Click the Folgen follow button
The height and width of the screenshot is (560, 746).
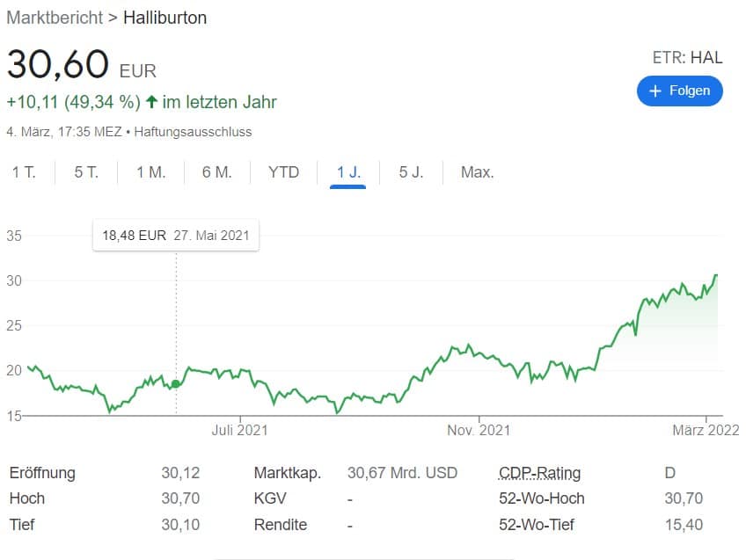pyautogui.click(x=679, y=91)
